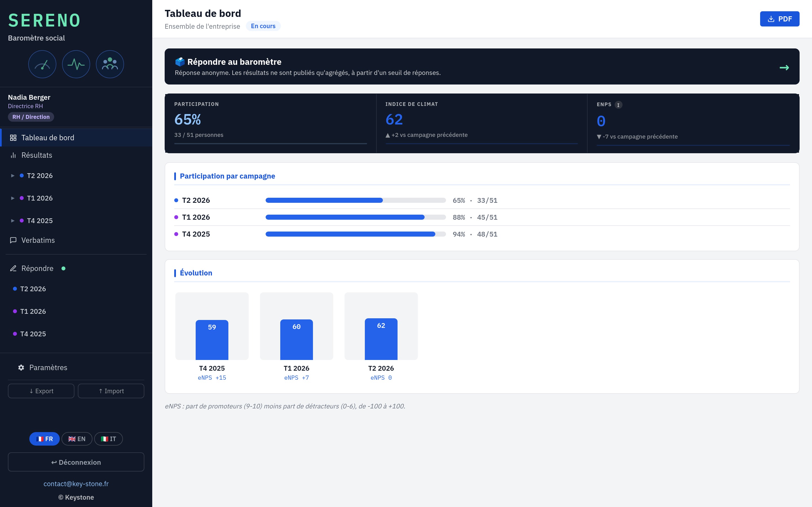The image size is (812, 507).
Task: Open Paramètres via the gear icon
Action: (21, 368)
